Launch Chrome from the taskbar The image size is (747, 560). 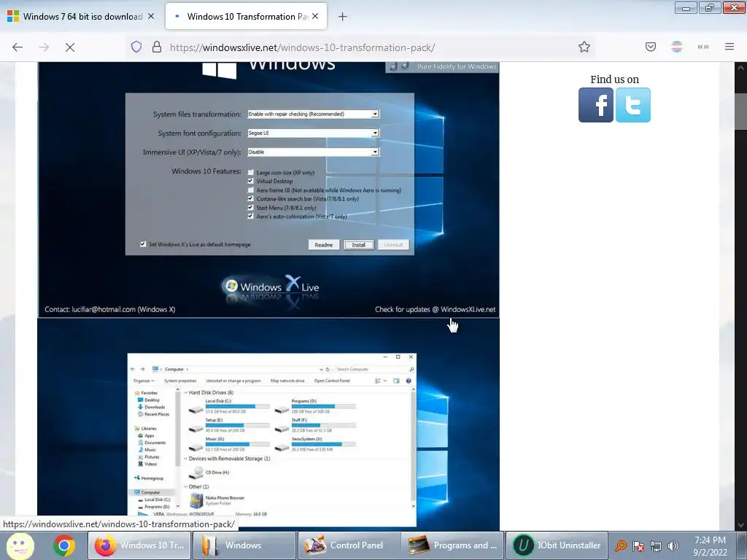(x=64, y=545)
